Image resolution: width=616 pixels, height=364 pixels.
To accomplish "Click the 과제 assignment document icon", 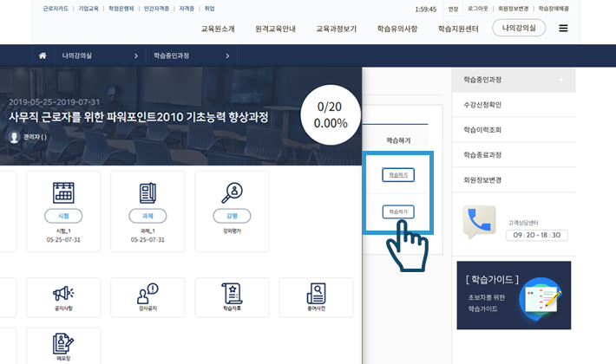I will pyautogui.click(x=147, y=192).
